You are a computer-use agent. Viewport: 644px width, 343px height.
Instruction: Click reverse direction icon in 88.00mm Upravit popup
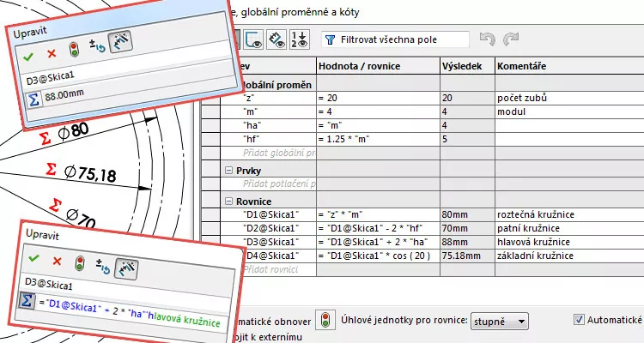click(x=98, y=46)
